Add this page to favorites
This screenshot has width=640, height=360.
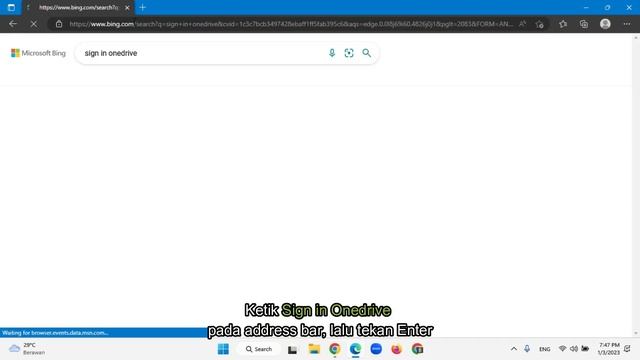[540, 24]
